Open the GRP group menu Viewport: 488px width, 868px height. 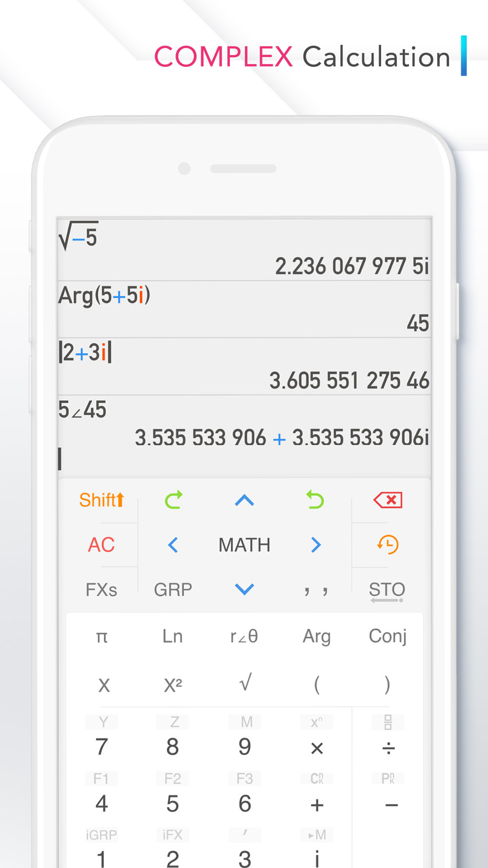click(x=173, y=590)
